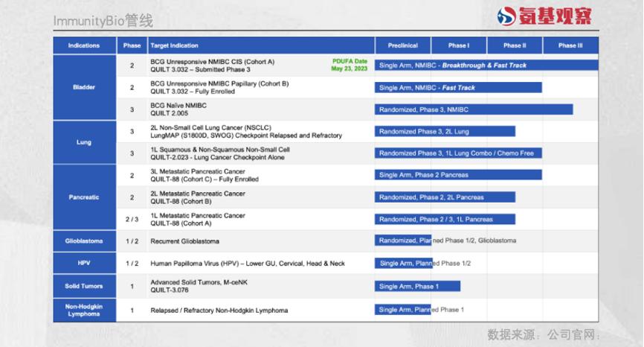This screenshot has height=347, width=644.
Task: Click BCG Unresponsive NMIBC Papillary (Cohort B) text
Action: [x=219, y=83]
